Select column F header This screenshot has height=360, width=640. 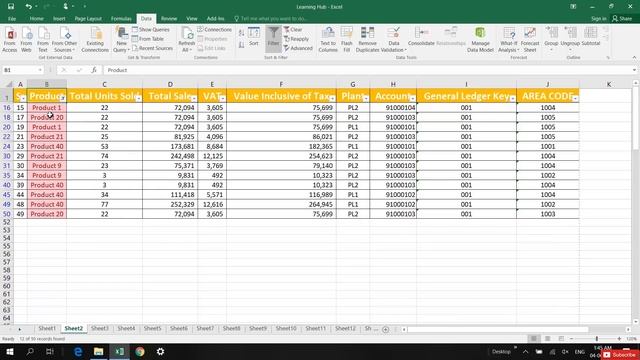pos(281,84)
